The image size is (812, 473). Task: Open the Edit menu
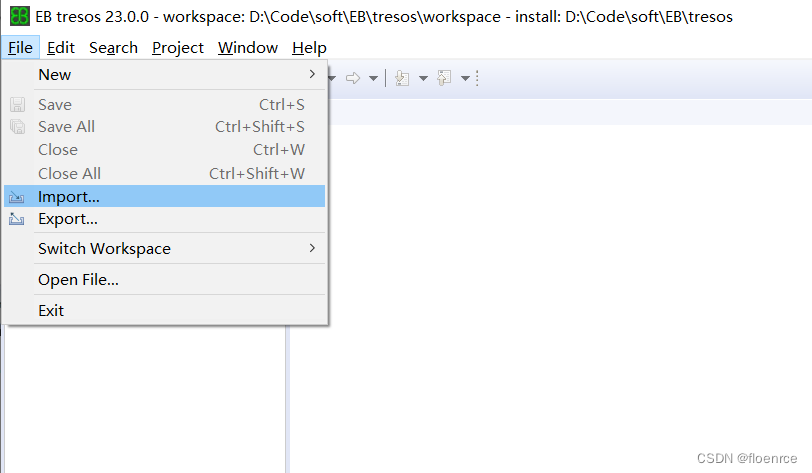[61, 48]
